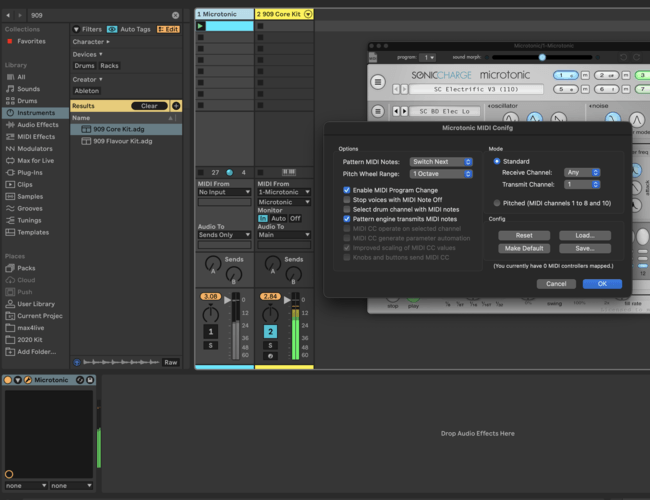This screenshot has height=500, width=650.
Task: Open Audio To Main dropdown
Action: pyautogui.click(x=284, y=235)
